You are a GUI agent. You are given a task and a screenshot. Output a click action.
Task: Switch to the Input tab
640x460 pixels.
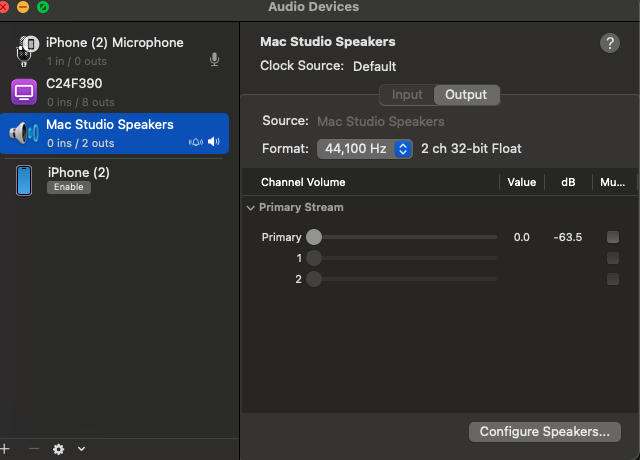[407, 95]
